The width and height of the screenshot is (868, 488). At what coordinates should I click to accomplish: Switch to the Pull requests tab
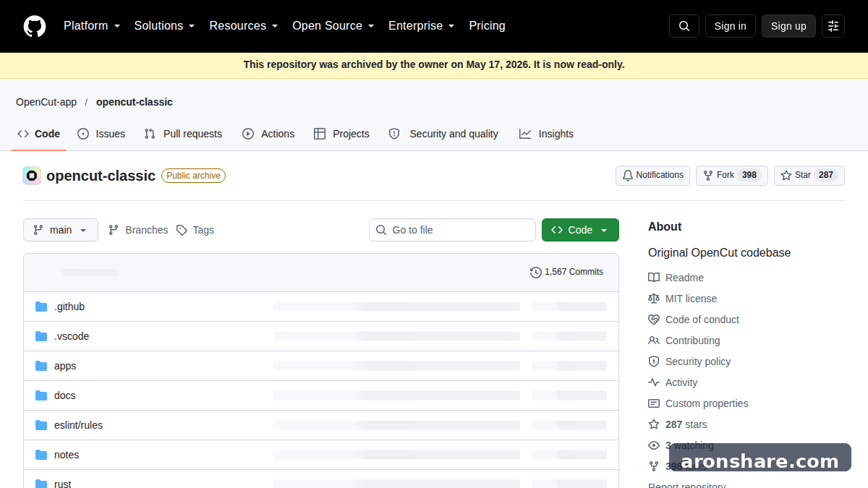[183, 134]
